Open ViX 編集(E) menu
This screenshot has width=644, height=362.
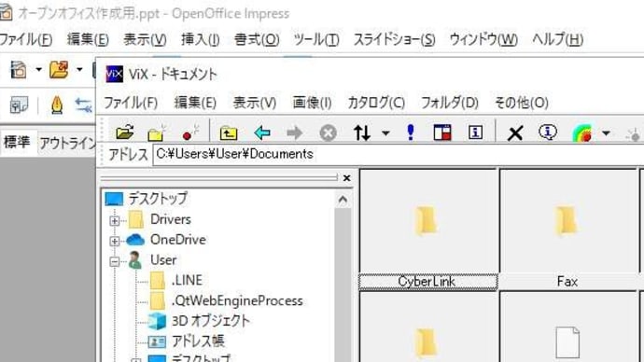tap(195, 103)
